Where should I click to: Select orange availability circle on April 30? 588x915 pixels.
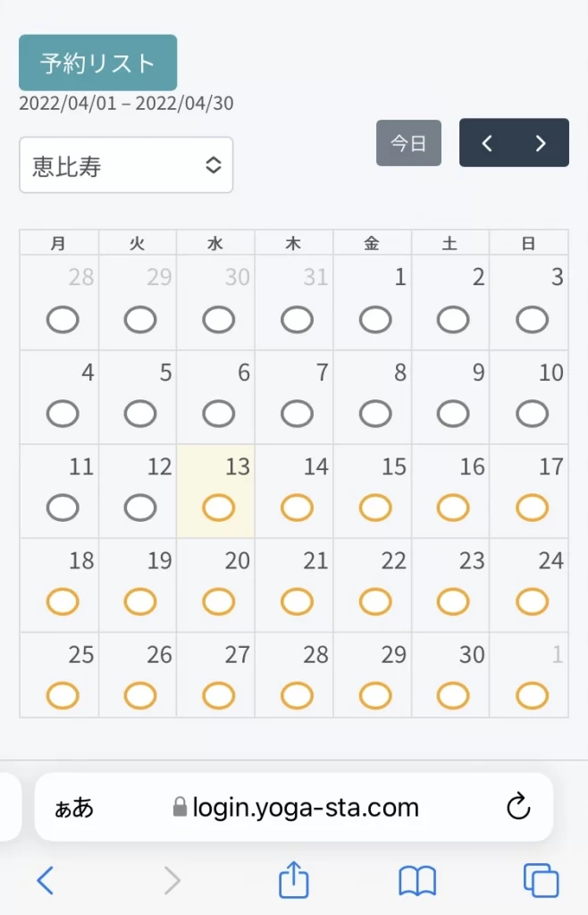tap(453, 695)
